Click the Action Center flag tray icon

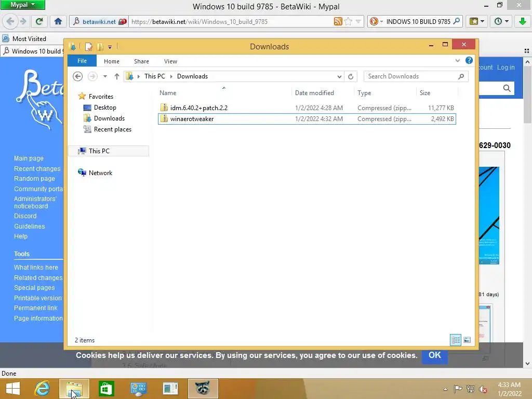[458, 389]
